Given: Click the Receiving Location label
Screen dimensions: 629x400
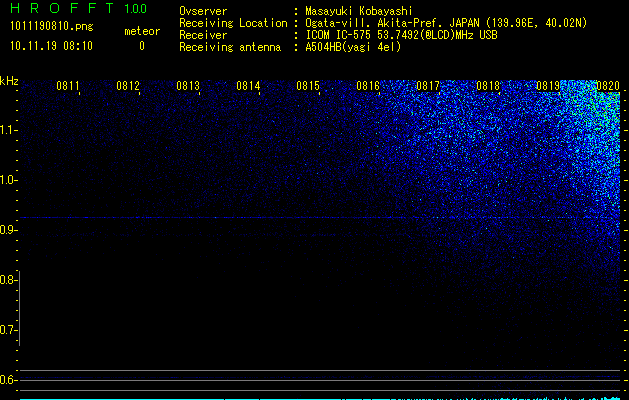Looking at the screenshot, I should pyautogui.click(x=233, y=23).
